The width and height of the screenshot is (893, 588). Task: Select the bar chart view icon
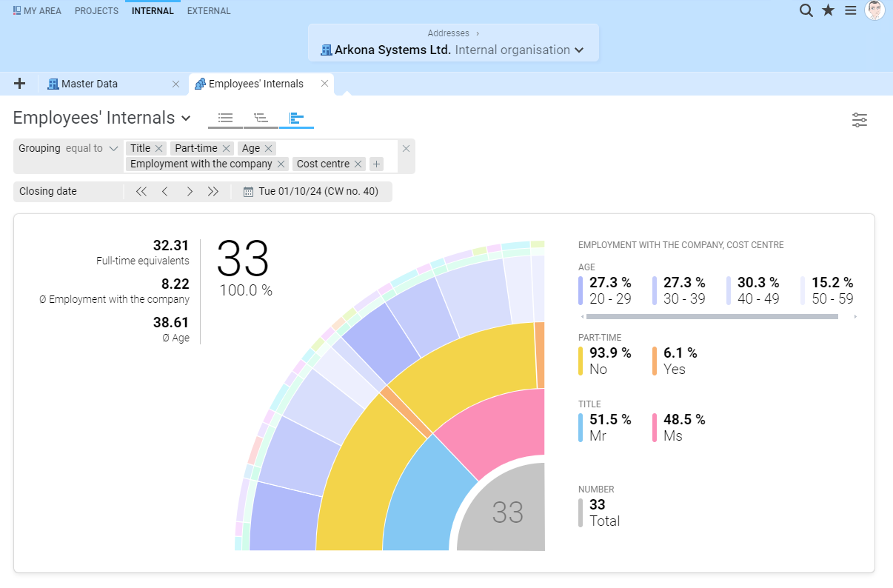pos(296,118)
